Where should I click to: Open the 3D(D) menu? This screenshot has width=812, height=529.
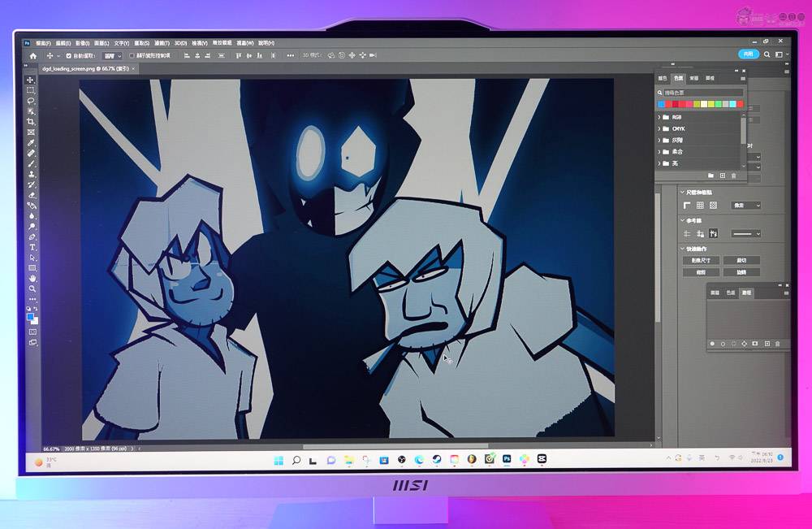[181, 43]
